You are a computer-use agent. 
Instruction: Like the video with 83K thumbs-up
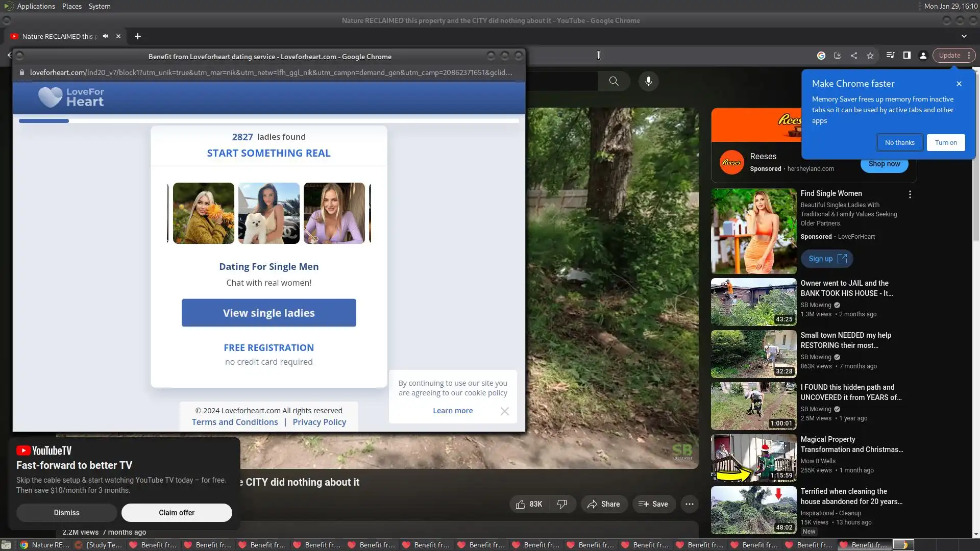tap(529, 504)
